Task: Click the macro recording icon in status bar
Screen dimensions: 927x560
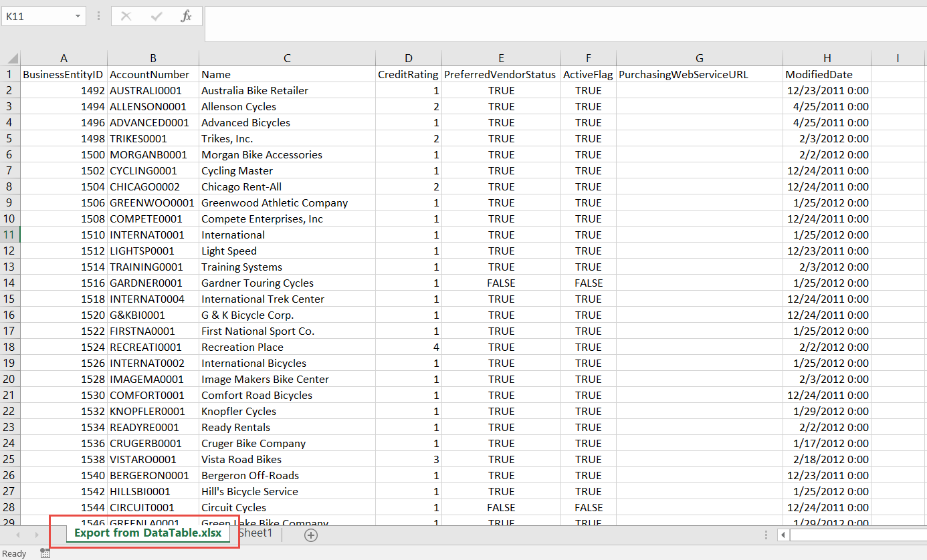Action: (45, 553)
